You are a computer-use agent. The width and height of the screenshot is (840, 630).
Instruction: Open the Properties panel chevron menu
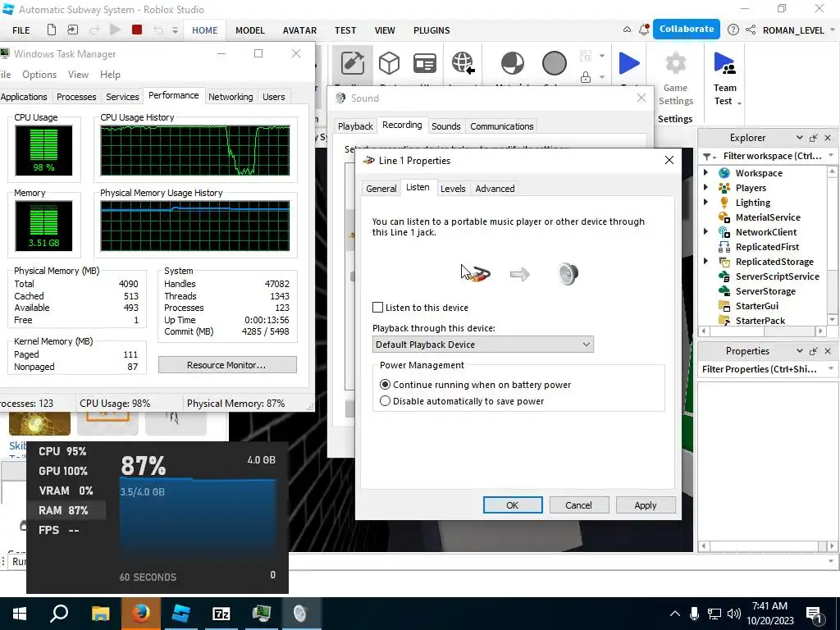[x=799, y=351]
